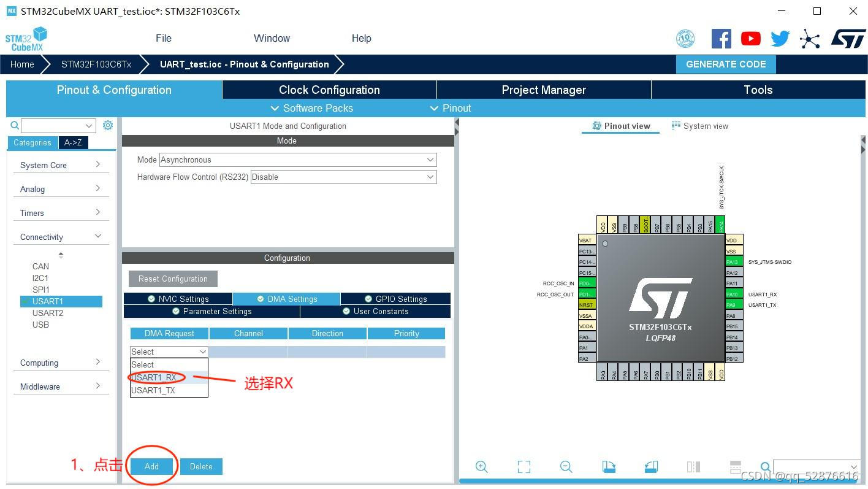Viewport: 868px width, 489px height.
Task: Select pin PA9 on the chip
Action: pos(734,305)
